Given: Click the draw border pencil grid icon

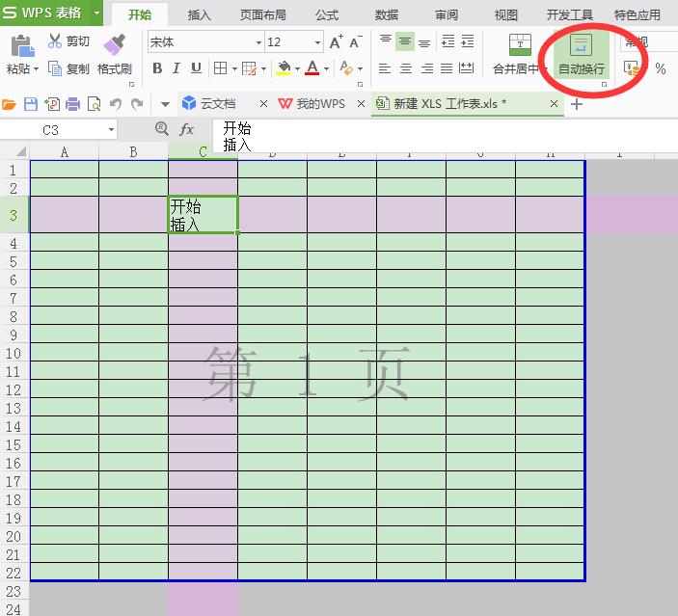Looking at the screenshot, I should point(249,68).
